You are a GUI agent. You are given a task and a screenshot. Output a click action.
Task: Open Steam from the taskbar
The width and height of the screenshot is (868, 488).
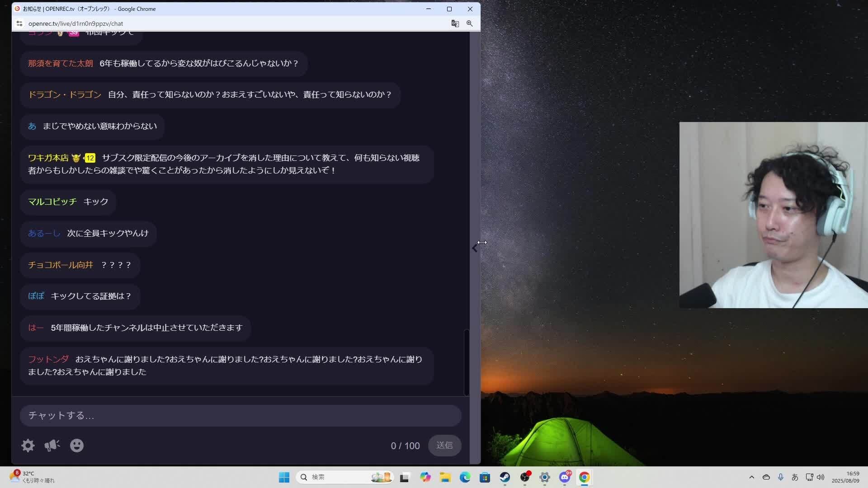pyautogui.click(x=505, y=478)
